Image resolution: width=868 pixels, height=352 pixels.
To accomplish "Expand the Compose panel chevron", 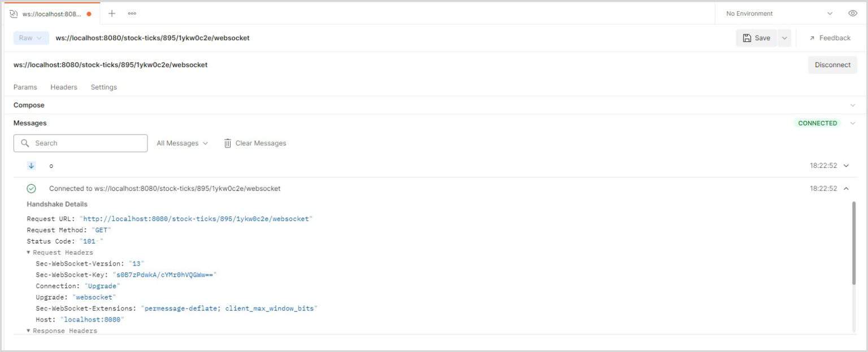I will (853, 105).
